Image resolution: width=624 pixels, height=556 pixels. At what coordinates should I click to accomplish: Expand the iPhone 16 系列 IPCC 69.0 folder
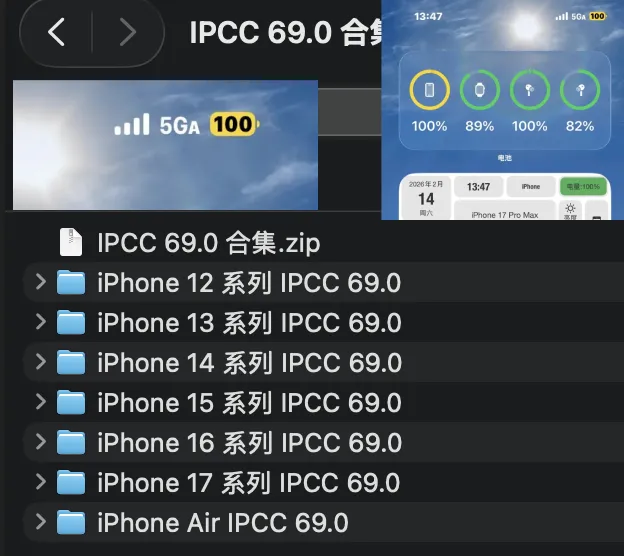click(41, 442)
